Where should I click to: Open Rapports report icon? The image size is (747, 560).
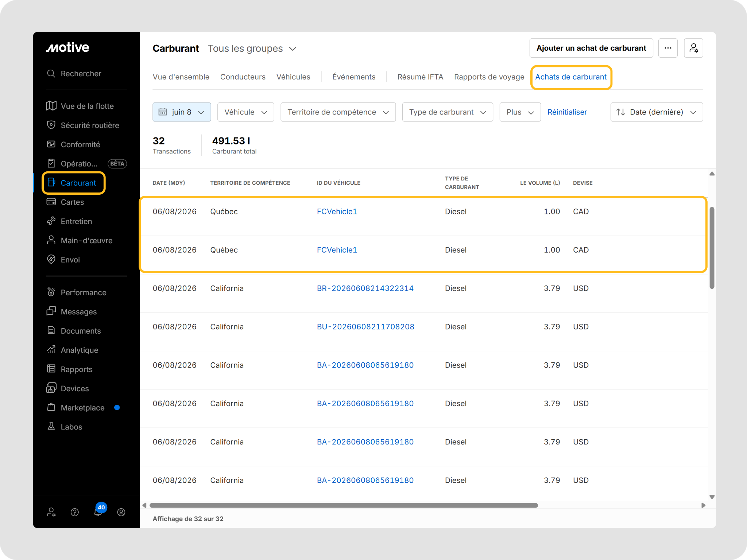point(51,369)
